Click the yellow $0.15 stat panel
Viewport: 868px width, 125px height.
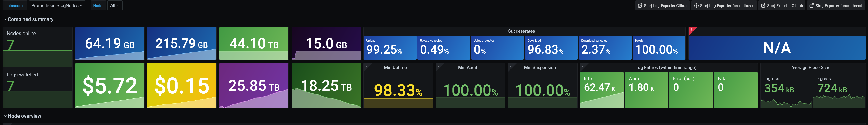(x=182, y=86)
